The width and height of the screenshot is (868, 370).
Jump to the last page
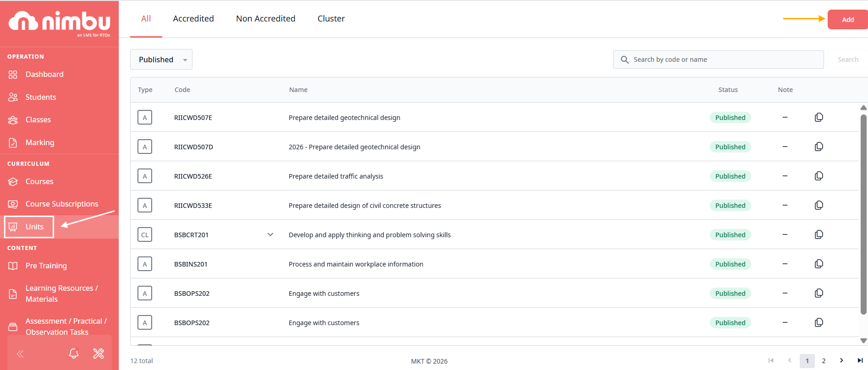click(860, 360)
